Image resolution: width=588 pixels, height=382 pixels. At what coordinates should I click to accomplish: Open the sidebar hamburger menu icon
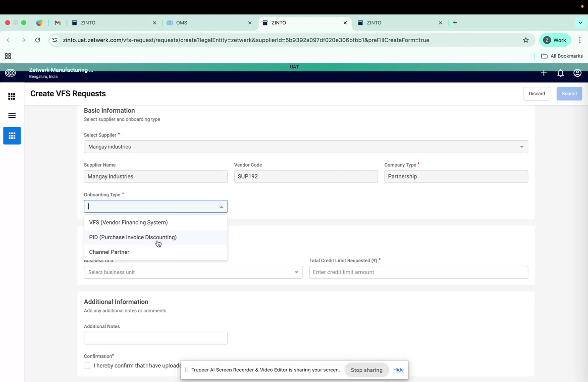[x=12, y=115]
